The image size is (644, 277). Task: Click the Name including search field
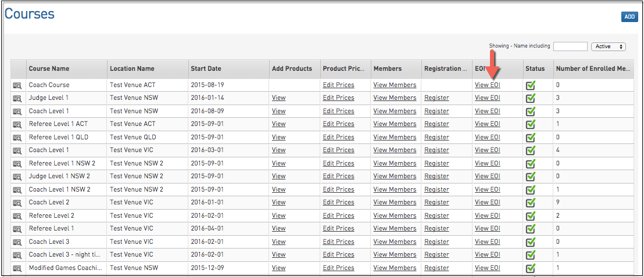(x=570, y=46)
